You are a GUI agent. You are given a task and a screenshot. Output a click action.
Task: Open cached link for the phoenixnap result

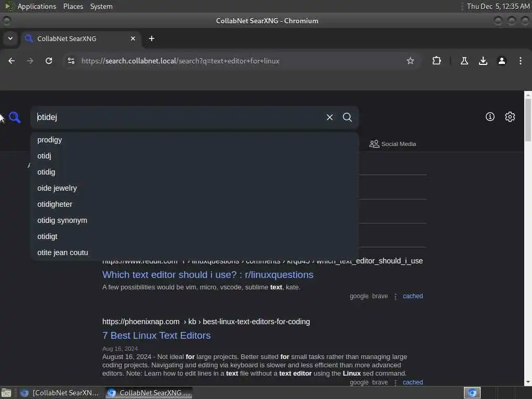tap(413, 382)
